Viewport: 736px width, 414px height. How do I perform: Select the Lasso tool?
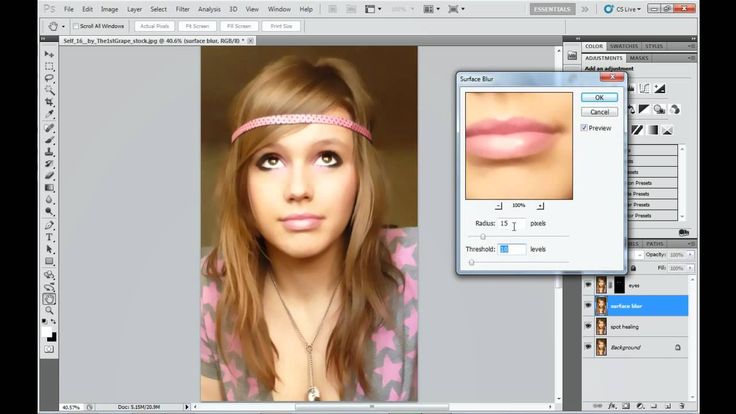click(x=49, y=78)
